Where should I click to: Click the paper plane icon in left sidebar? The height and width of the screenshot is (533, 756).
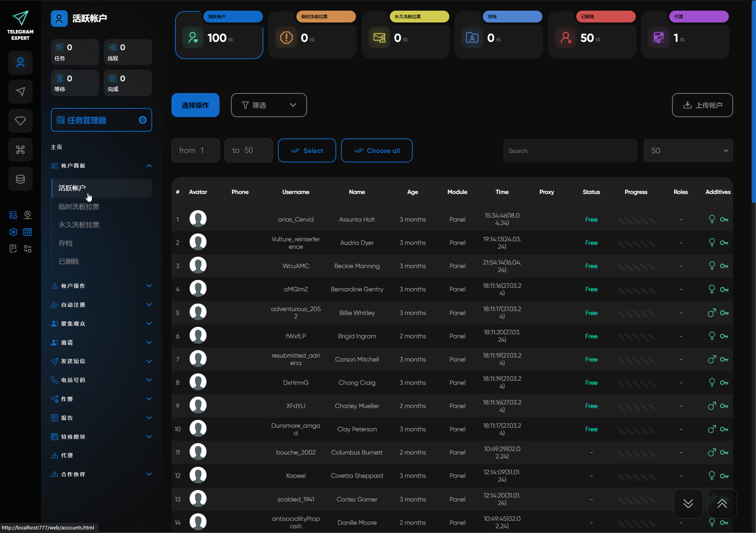[x=20, y=92]
